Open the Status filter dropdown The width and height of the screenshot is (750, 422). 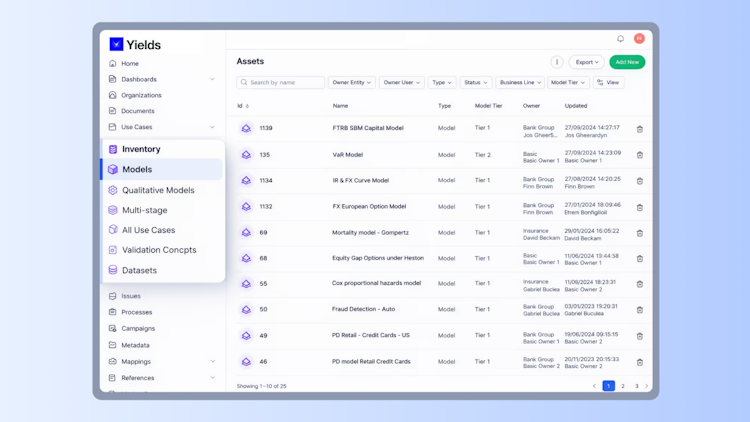[475, 82]
